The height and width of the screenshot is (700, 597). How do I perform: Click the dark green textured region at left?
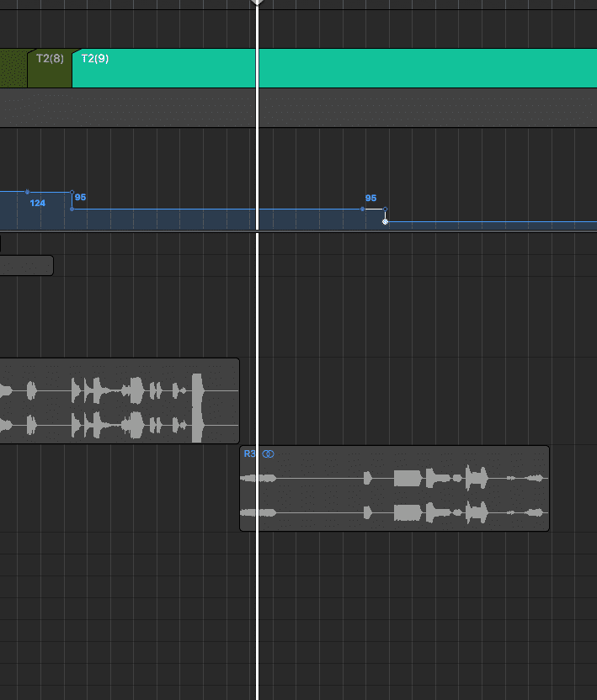coord(13,68)
